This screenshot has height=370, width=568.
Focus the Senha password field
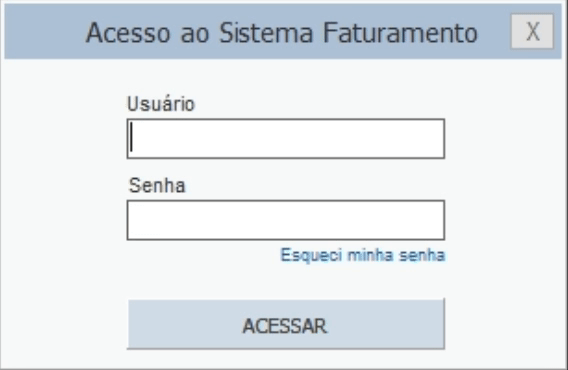286,220
